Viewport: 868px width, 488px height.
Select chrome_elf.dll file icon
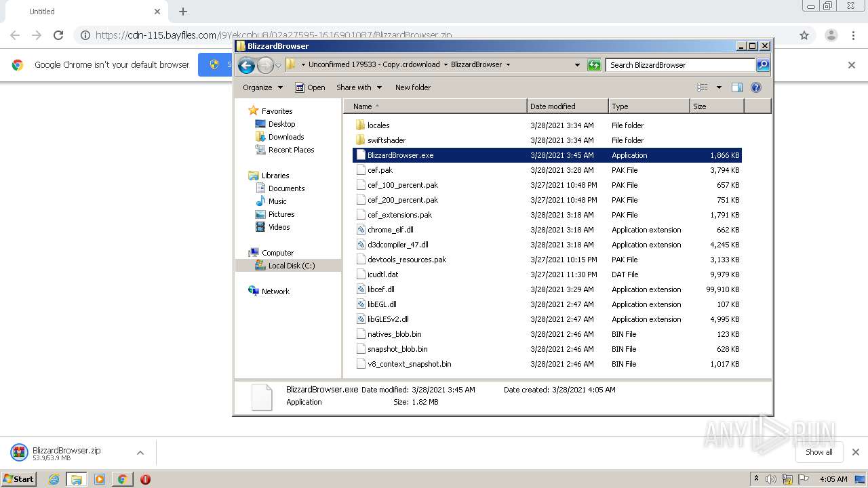click(361, 230)
